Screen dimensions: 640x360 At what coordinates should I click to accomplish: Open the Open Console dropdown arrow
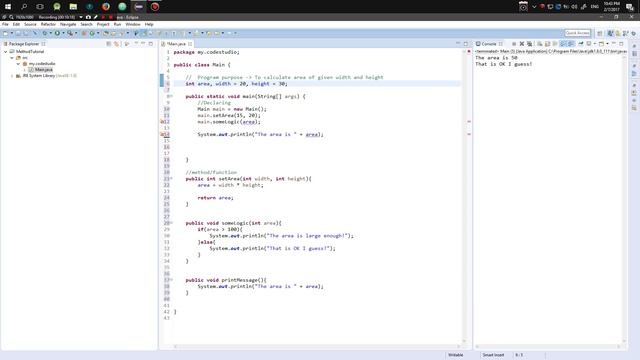click(607, 44)
